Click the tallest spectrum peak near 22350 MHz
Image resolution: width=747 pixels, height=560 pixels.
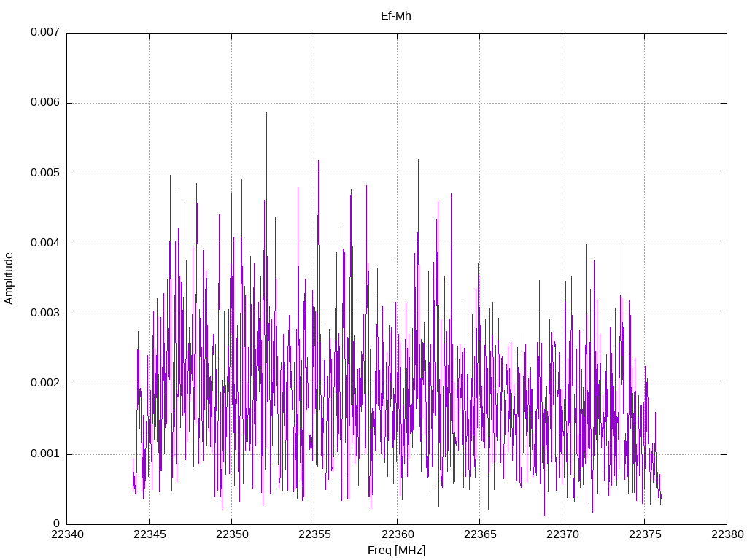[233, 94]
